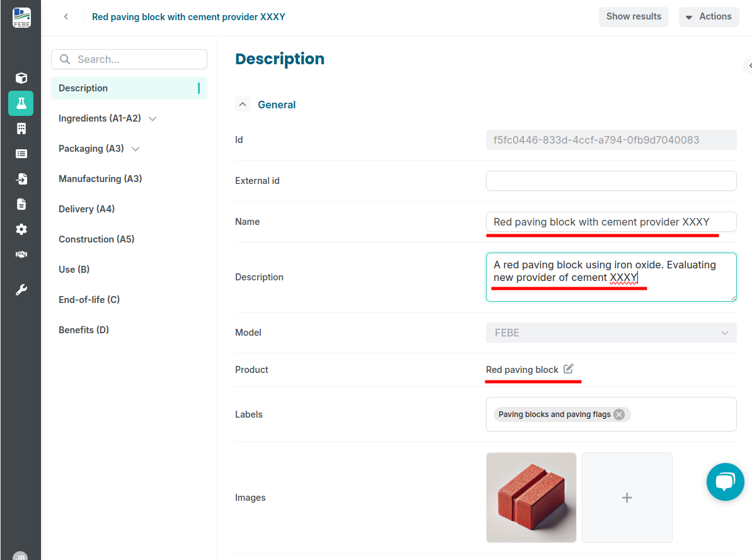Open the list icon in the sidebar
Screen dimensions: 752x560
click(21, 154)
